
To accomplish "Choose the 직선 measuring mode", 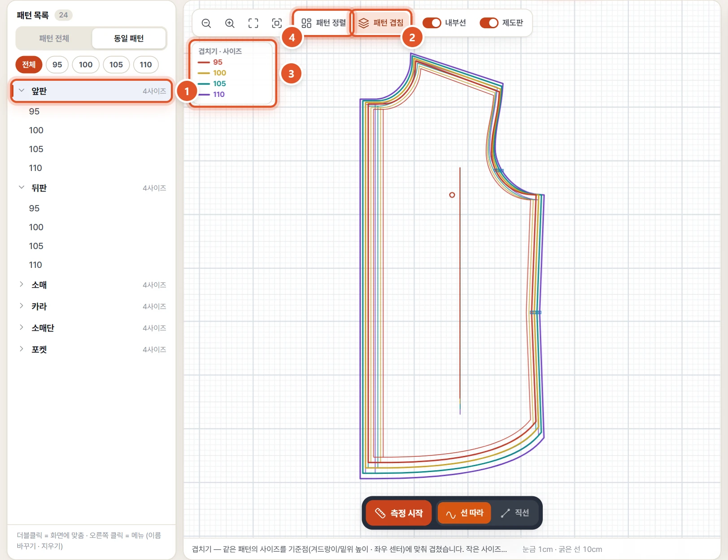I will tap(515, 513).
